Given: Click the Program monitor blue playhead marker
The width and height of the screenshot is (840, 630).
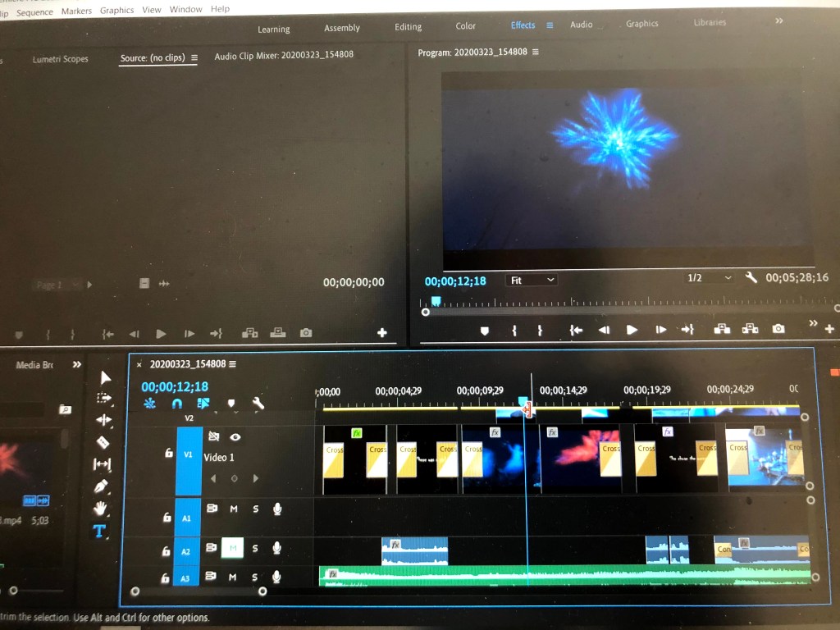Looking at the screenshot, I should 436,301.
